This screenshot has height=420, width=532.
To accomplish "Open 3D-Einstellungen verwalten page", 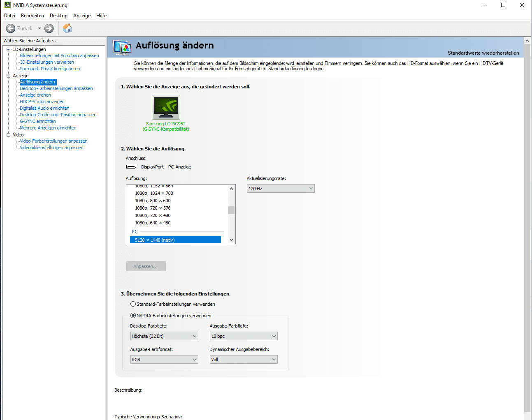I will [47, 62].
